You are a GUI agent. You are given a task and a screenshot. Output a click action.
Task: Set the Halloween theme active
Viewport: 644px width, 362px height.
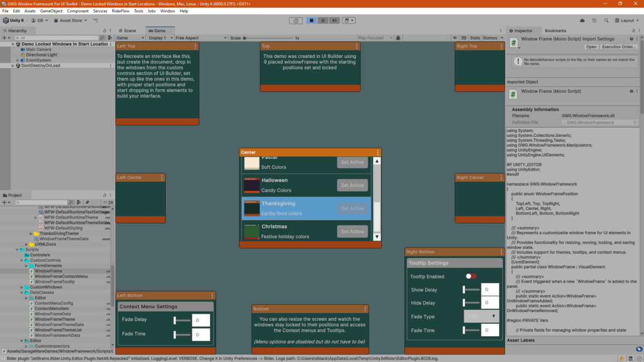[x=352, y=185]
